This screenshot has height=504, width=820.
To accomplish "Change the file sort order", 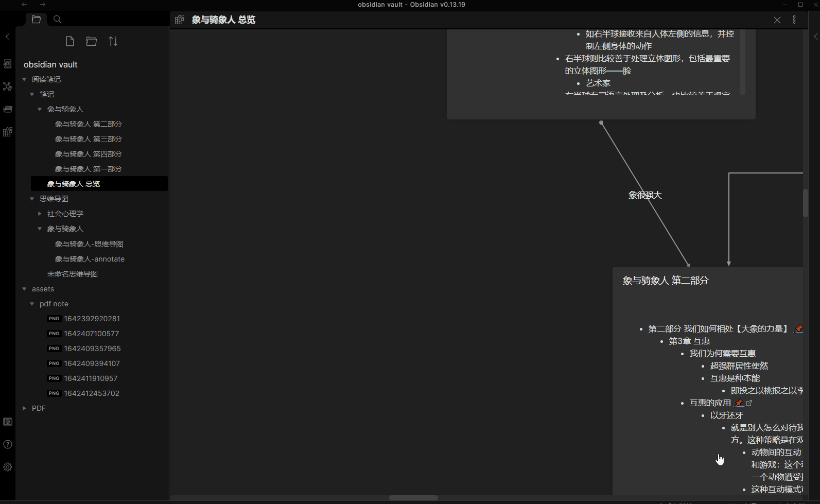I will tap(113, 41).
